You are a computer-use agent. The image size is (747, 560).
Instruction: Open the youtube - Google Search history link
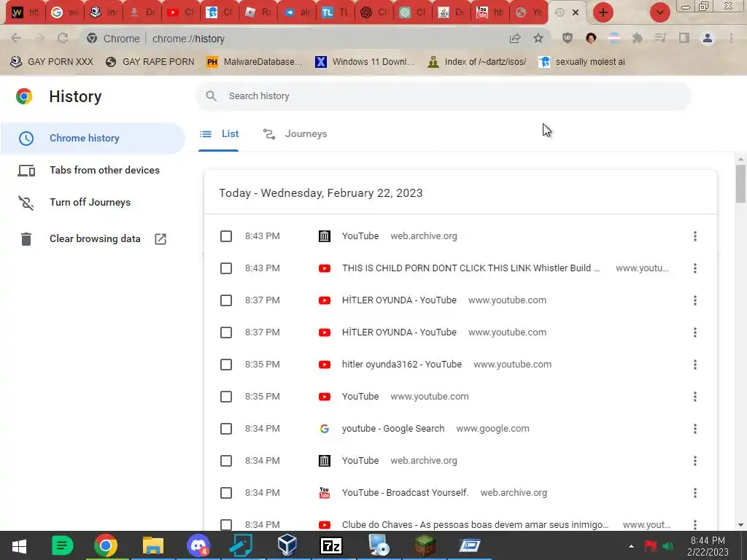click(x=393, y=429)
